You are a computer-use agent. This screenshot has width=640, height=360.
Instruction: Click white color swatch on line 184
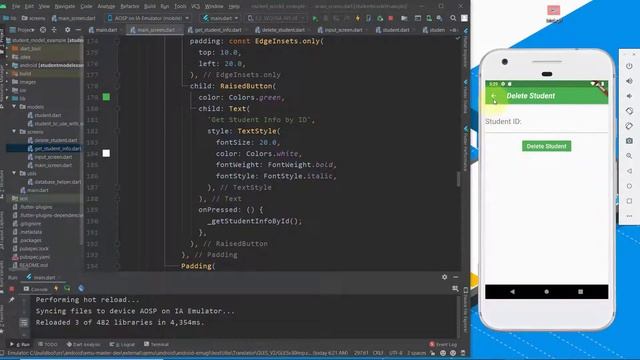point(106,153)
